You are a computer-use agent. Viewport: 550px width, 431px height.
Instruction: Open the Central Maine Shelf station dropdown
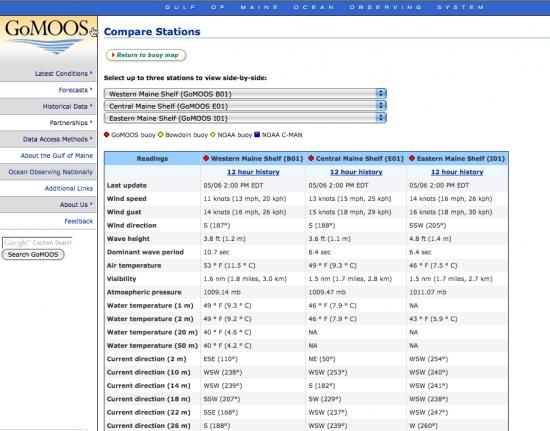pyautogui.click(x=245, y=106)
